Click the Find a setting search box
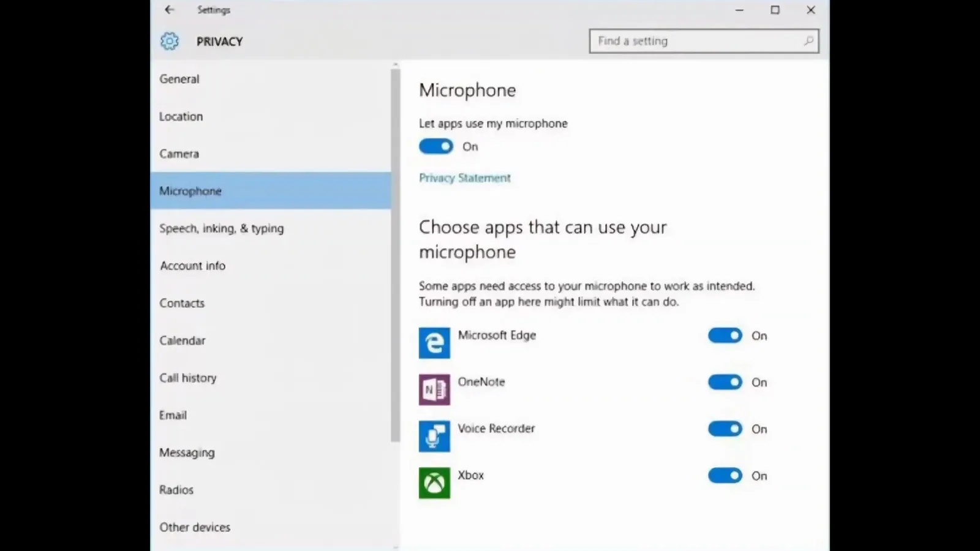This screenshot has height=551, width=980. [704, 41]
